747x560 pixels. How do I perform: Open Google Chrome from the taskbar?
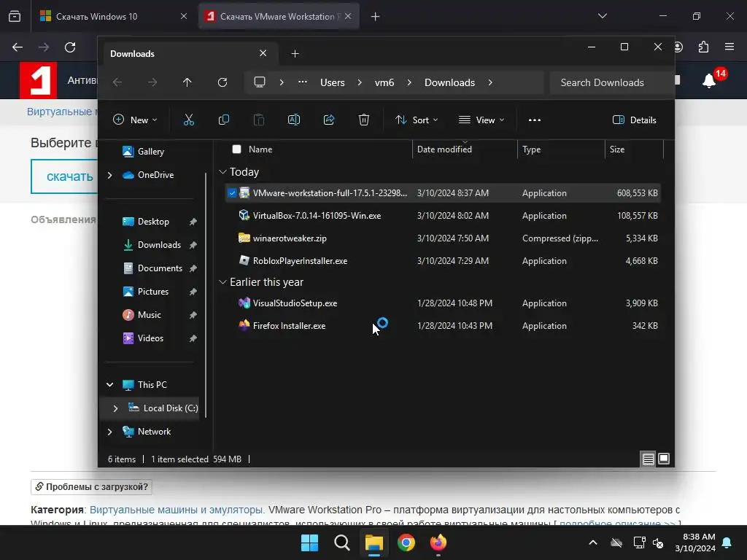pos(406,542)
